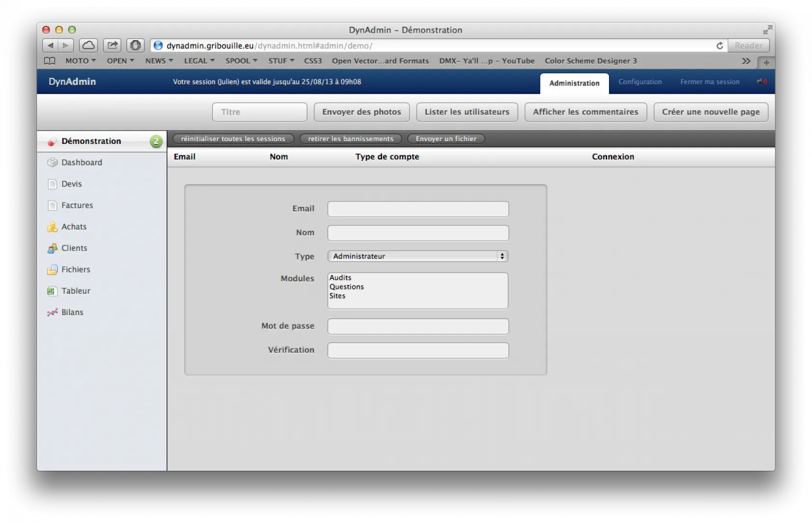Click the Safari share icon
This screenshot has width=812, height=522.
[112, 45]
